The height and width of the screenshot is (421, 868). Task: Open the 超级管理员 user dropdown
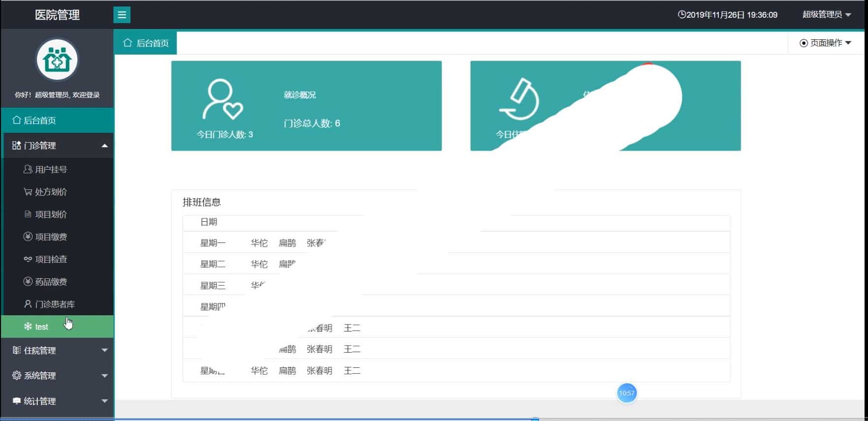click(826, 15)
